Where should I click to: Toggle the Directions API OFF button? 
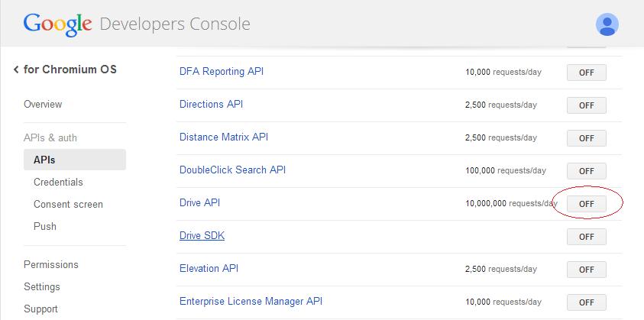[586, 105]
